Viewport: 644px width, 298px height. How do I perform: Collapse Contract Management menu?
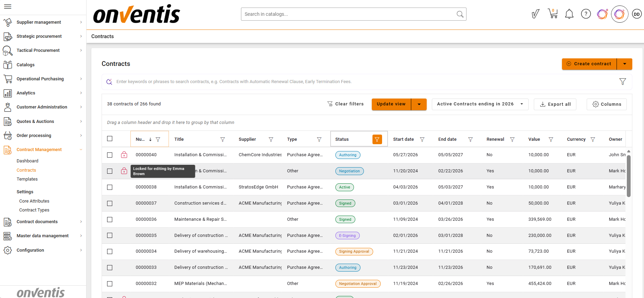tap(81, 150)
